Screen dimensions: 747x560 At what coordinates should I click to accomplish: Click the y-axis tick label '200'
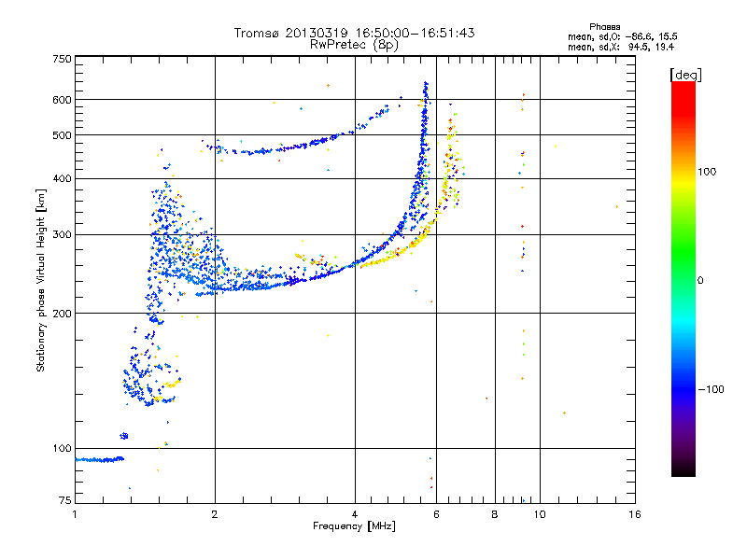point(62,314)
